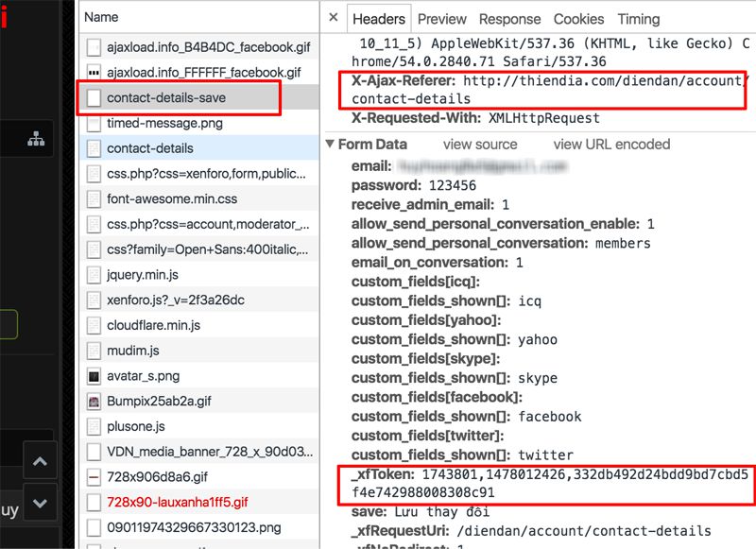The width and height of the screenshot is (756, 549).
Task: Open the Response tab
Action: (x=510, y=19)
